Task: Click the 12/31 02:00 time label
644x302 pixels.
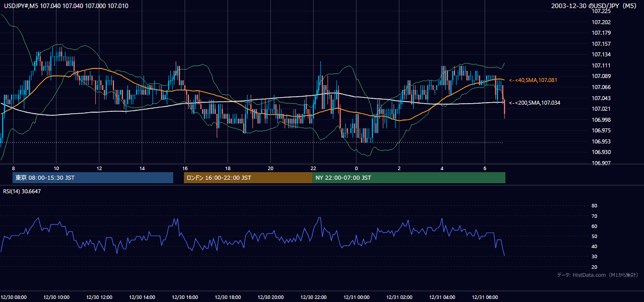Action: point(399,297)
